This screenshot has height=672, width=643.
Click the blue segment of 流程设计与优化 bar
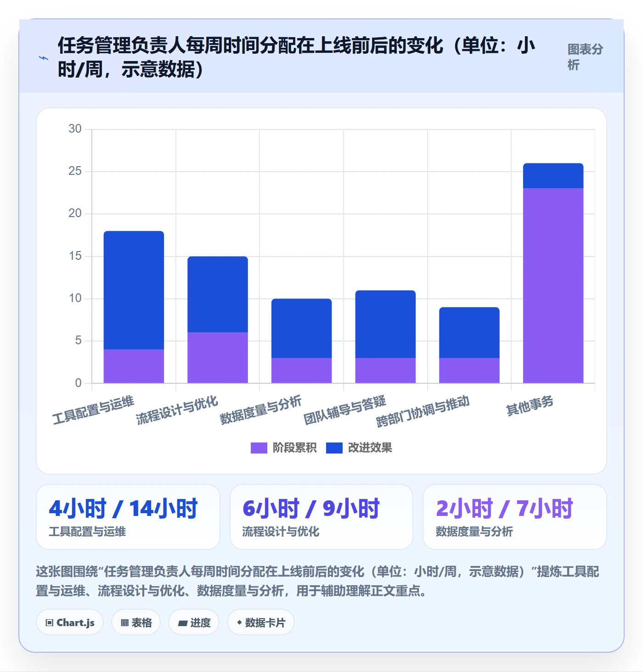(x=218, y=294)
